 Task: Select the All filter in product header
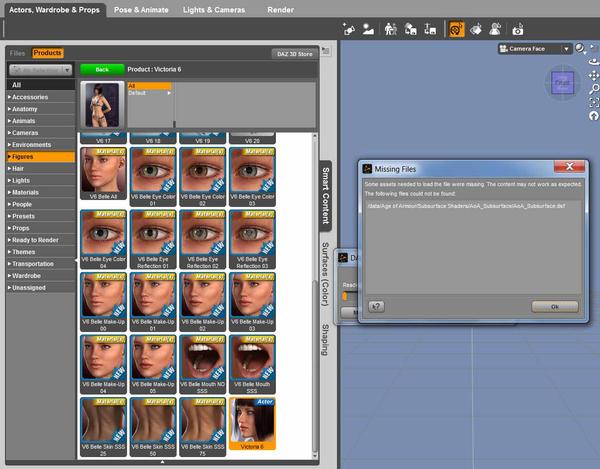pyautogui.click(x=149, y=86)
